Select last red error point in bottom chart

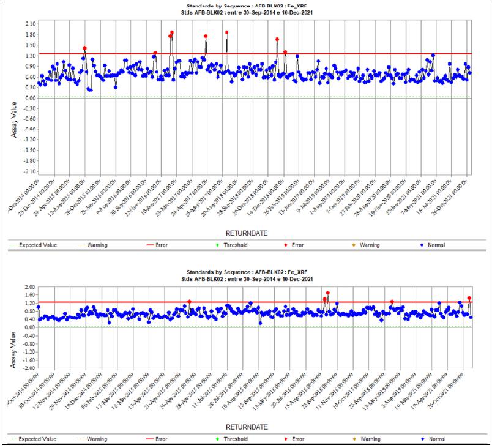tap(469, 299)
